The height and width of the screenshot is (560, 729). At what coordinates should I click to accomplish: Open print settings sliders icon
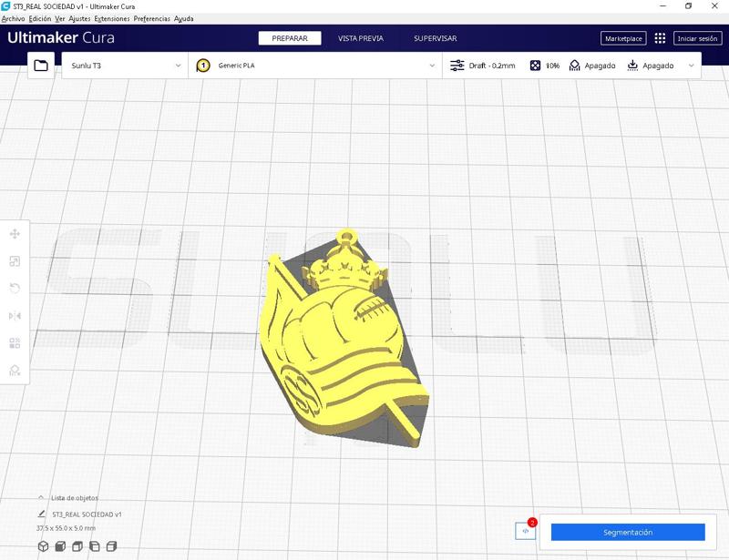[457, 66]
